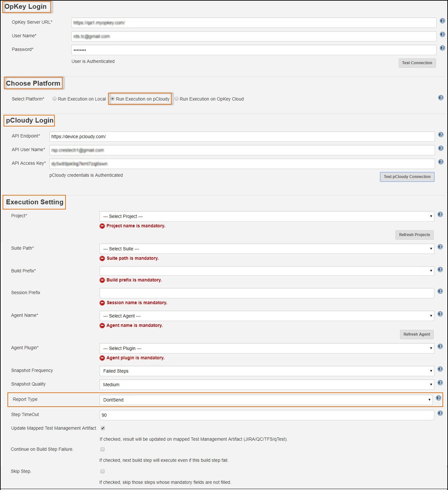Open help icon next to Password field
Viewport: 448px width, 490px height.
(442, 48)
